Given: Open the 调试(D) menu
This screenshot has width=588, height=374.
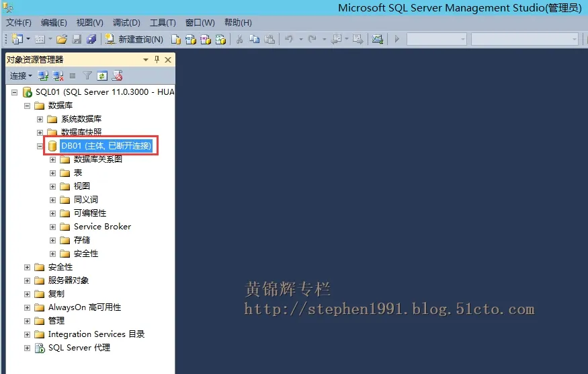Looking at the screenshot, I should click(126, 23).
